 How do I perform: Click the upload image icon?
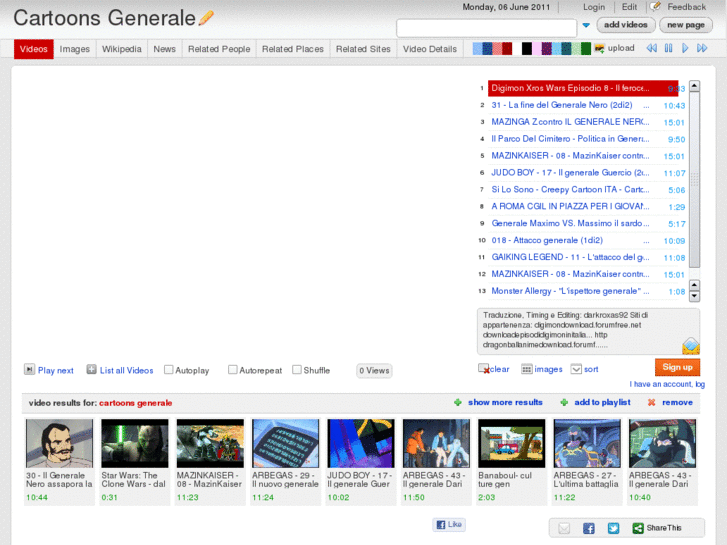[x=599, y=48]
